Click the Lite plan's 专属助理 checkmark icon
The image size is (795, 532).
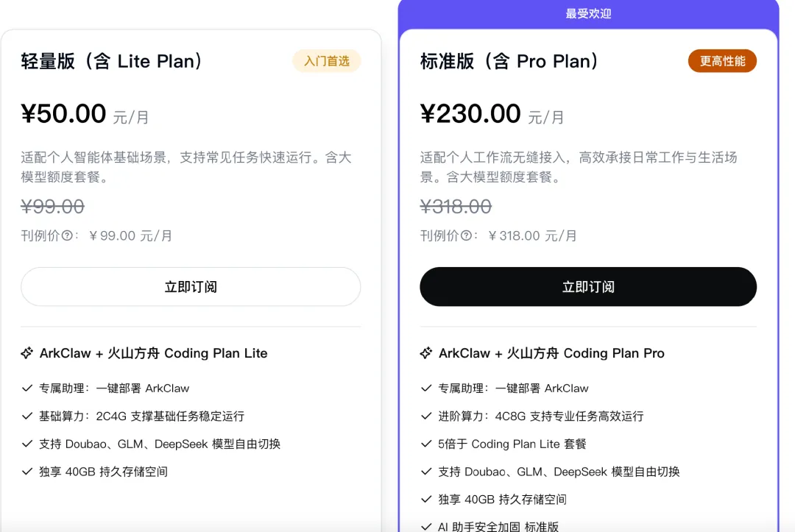click(x=27, y=388)
